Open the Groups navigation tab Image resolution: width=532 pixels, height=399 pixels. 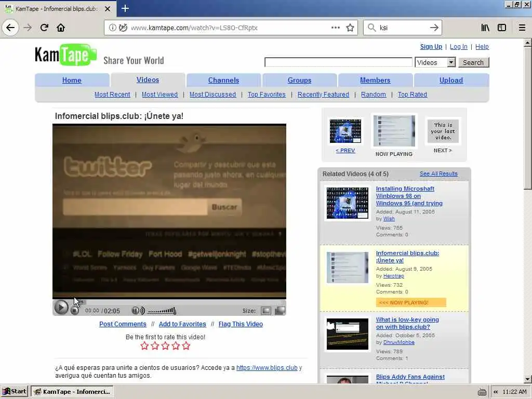coord(299,81)
